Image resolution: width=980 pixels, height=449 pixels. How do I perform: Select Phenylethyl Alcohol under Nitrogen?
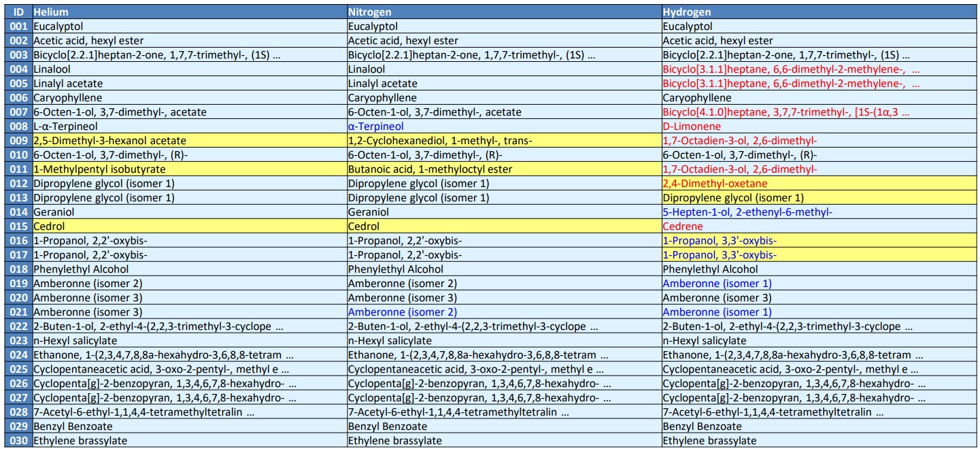(x=504, y=269)
